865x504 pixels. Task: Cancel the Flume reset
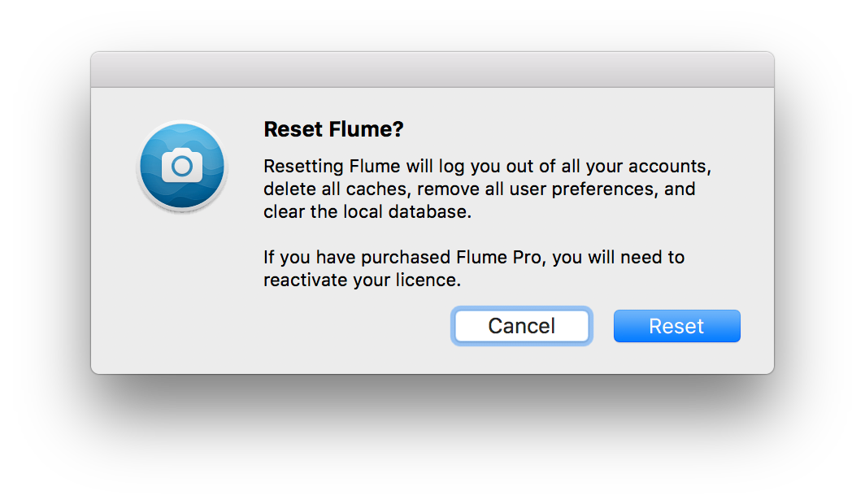pyautogui.click(x=521, y=326)
